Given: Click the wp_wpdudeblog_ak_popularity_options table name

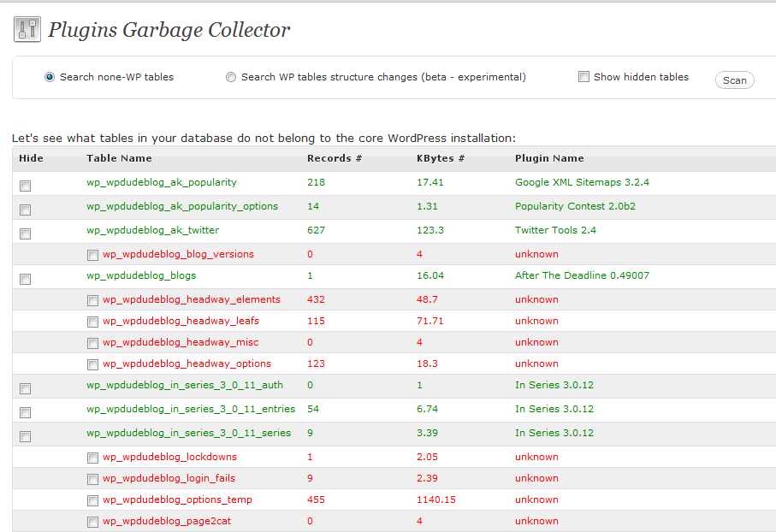Looking at the screenshot, I should [182, 206].
